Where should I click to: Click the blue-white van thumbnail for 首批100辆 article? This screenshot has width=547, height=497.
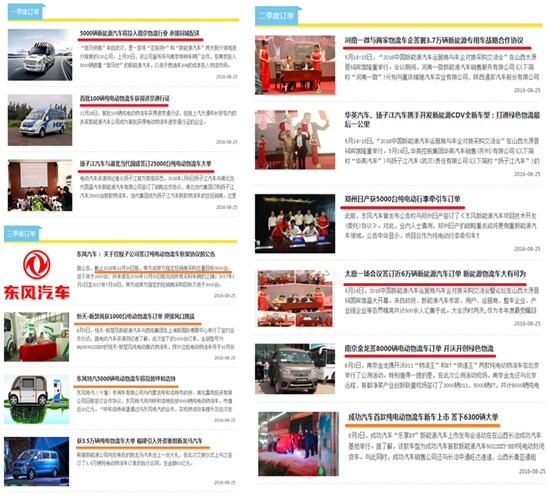coord(40,120)
